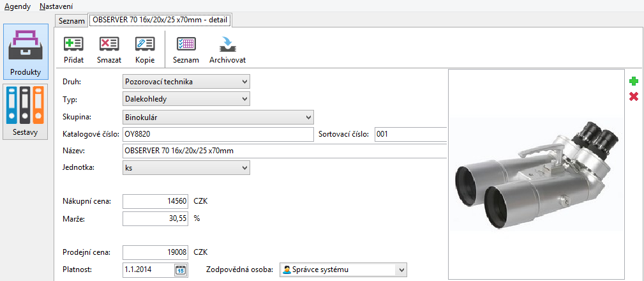Click the Smazat delete record icon
644x281 pixels.
[x=109, y=44]
